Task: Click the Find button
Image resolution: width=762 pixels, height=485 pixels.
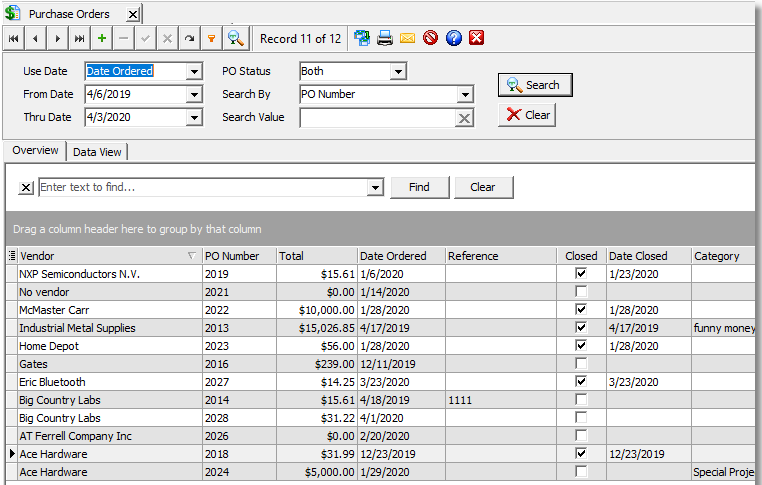Action: [x=419, y=187]
